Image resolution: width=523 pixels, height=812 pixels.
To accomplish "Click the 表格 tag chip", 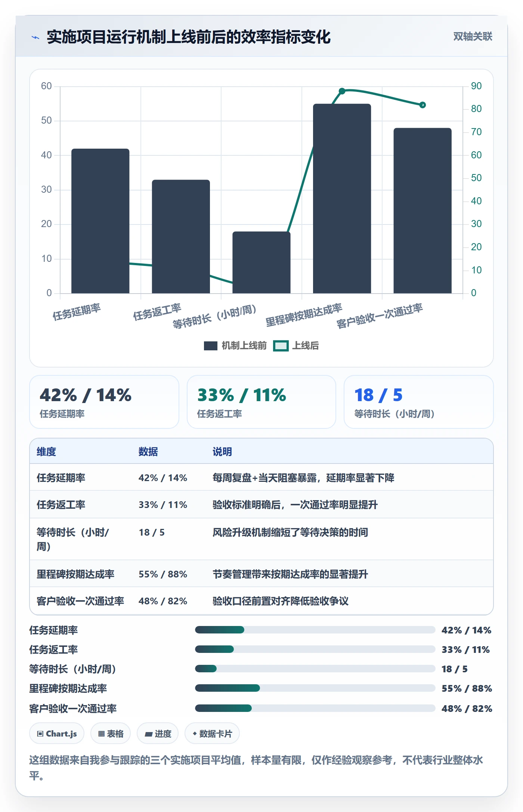I will click(x=111, y=734).
